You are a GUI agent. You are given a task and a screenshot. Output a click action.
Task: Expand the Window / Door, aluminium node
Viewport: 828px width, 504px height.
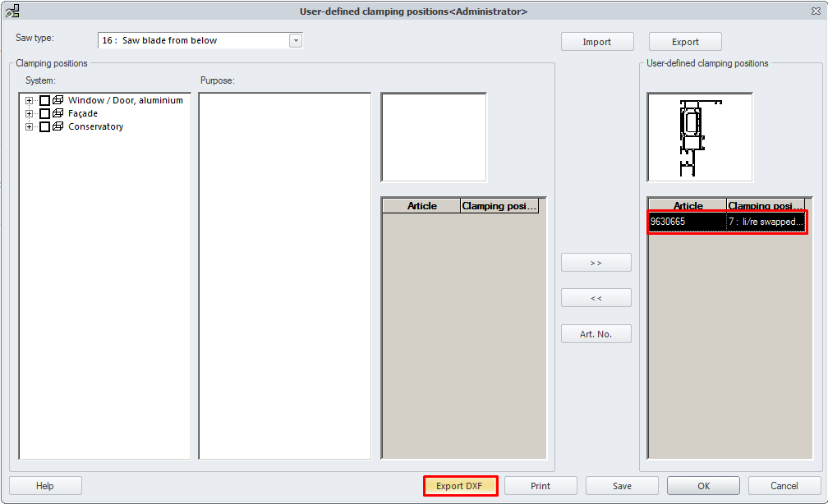coord(30,100)
